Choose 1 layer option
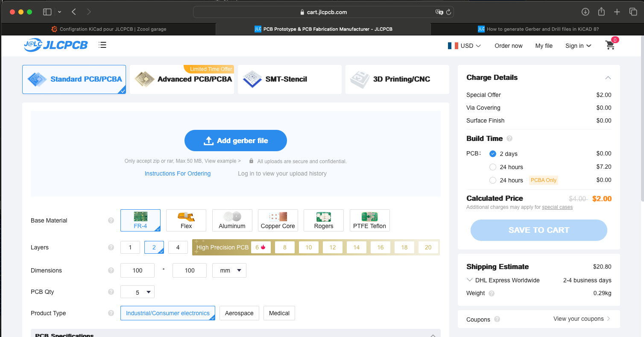 [130, 247]
